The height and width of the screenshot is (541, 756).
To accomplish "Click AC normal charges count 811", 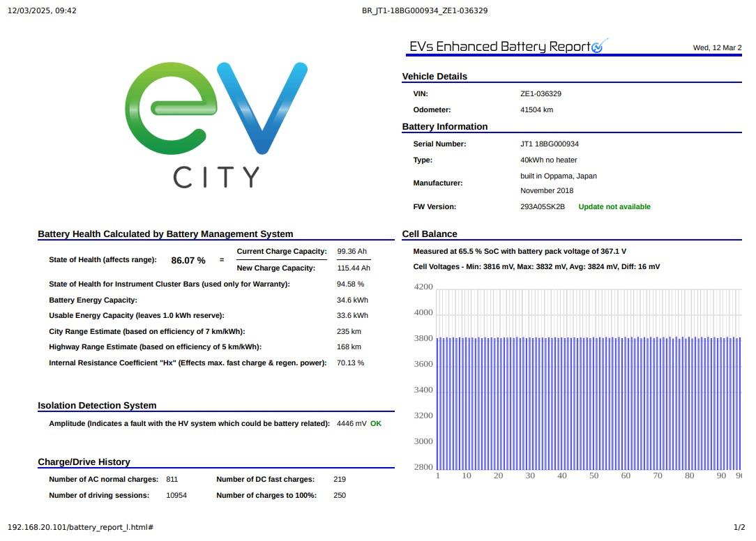I will pos(172,479).
